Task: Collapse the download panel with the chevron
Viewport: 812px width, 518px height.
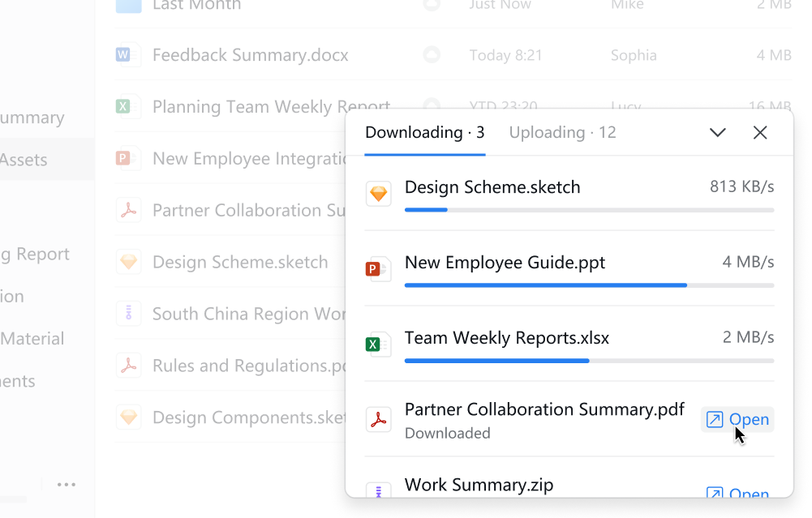Action: tap(718, 133)
